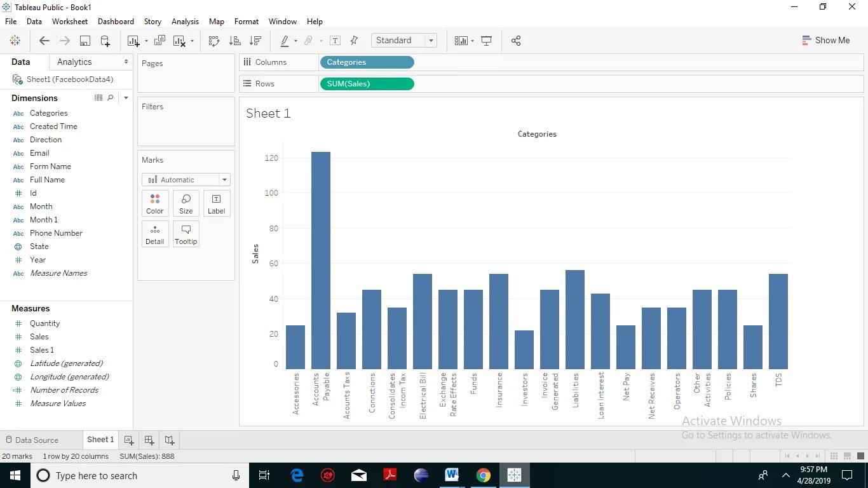
Task: Open the Automatic mark type dropdown
Action: tap(186, 180)
